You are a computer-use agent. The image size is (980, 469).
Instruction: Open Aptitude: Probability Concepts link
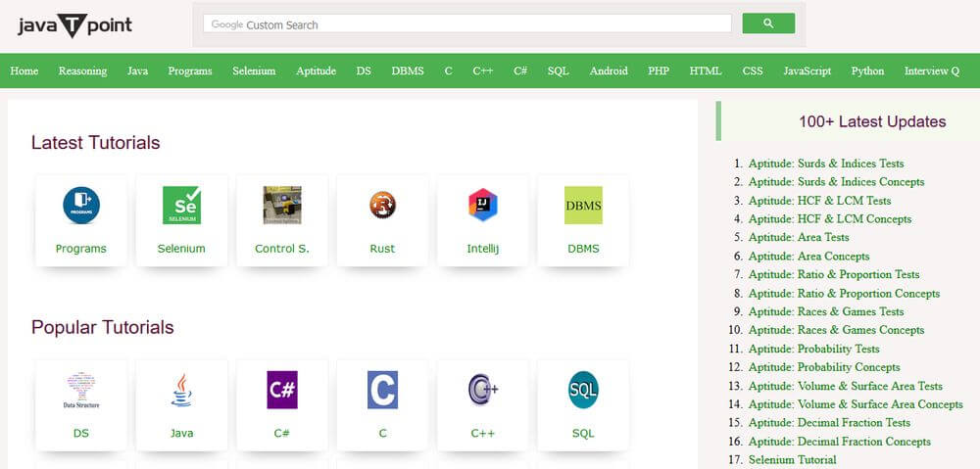point(823,367)
